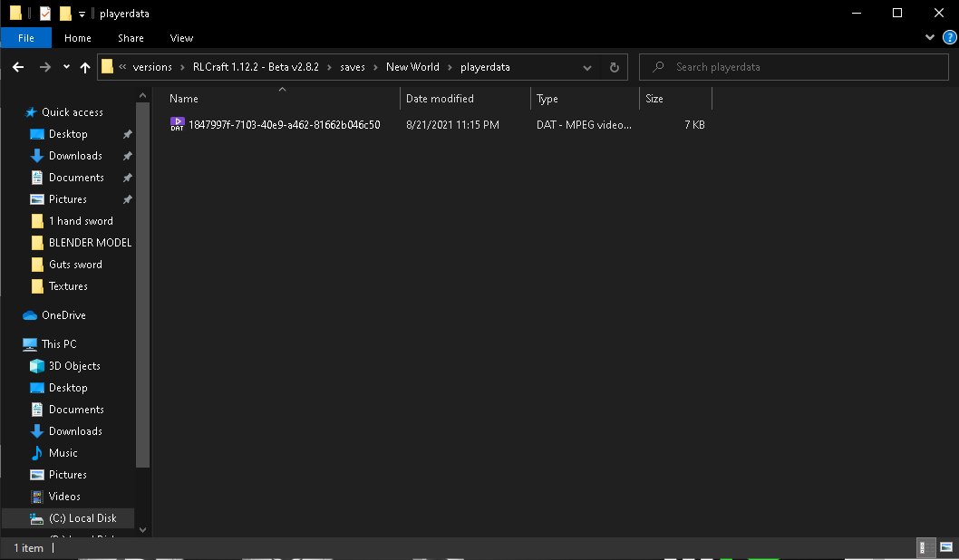Click the pin icon beside Downloads
The image size is (959, 560).
[127, 156]
